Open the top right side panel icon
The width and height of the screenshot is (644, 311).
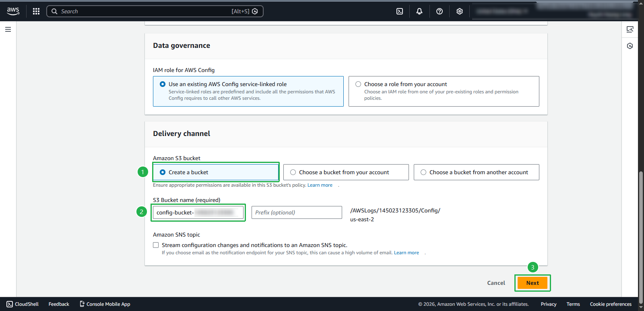(630, 29)
